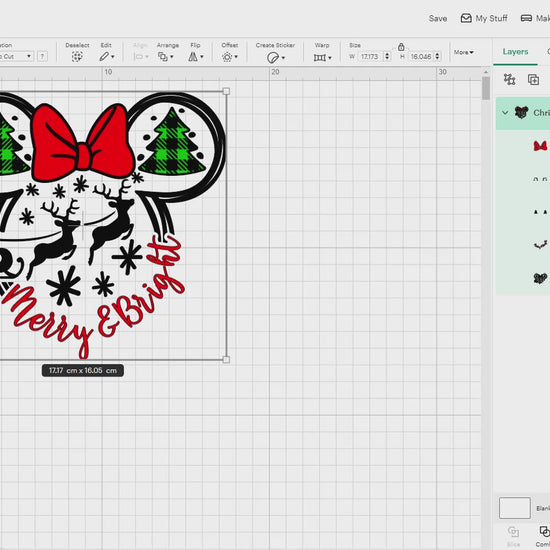Select the red bow layer
Image resolution: width=550 pixels, height=550 pixels.
point(540,146)
